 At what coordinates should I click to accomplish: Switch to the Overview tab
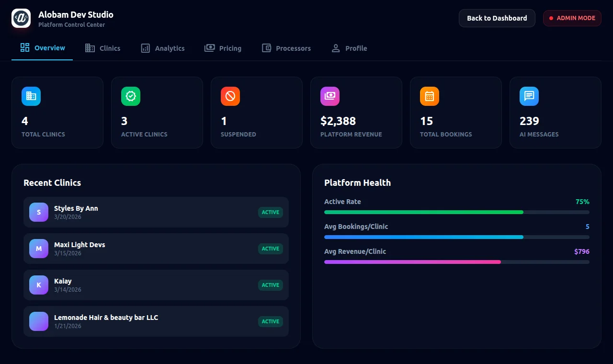(42, 48)
